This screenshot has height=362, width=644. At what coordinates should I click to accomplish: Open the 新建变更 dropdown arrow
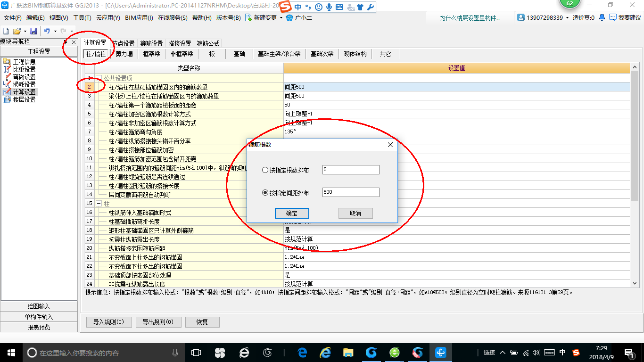click(x=281, y=18)
